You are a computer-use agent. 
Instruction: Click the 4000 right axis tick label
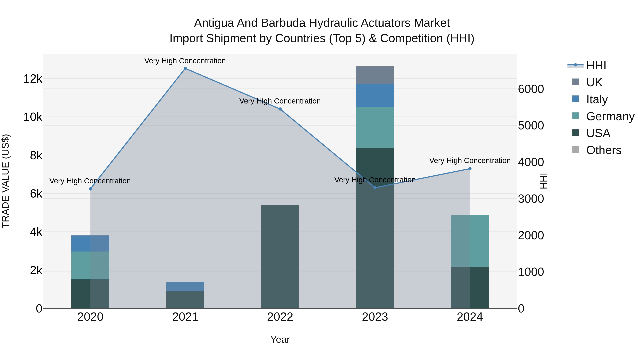click(x=531, y=162)
